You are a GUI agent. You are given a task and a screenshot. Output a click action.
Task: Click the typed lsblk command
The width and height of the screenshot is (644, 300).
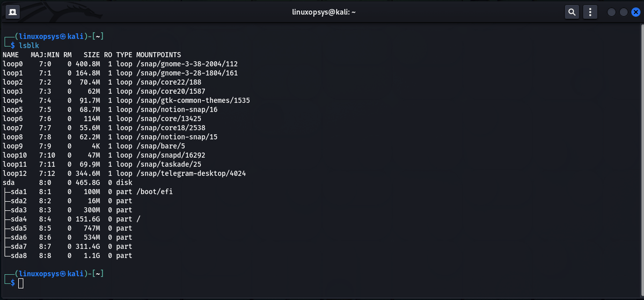pos(28,46)
